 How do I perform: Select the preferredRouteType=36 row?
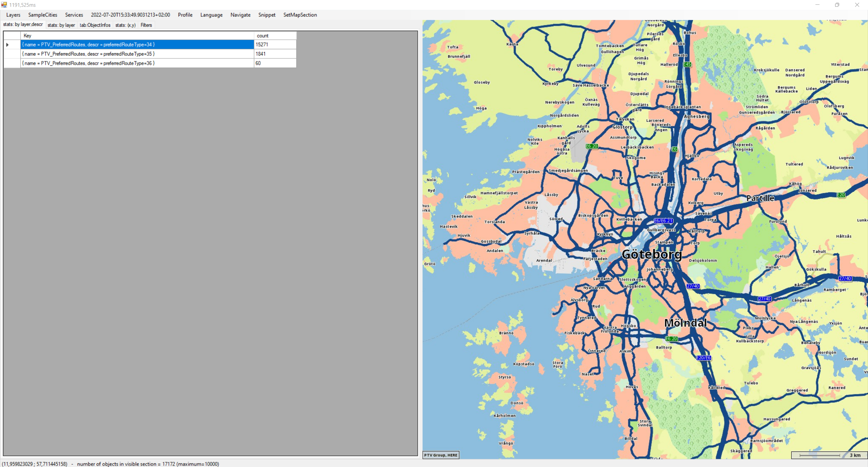(137, 63)
